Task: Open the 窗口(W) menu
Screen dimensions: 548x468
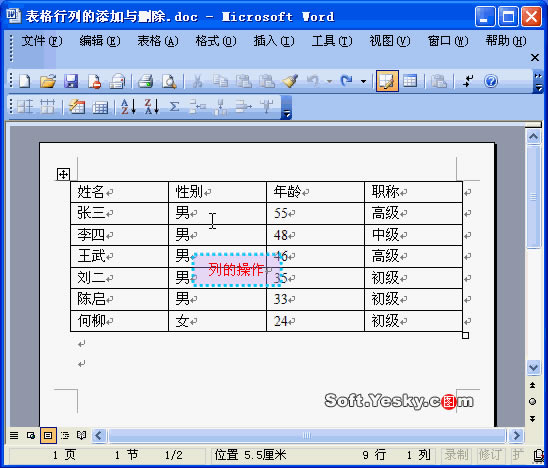Action: coord(448,41)
